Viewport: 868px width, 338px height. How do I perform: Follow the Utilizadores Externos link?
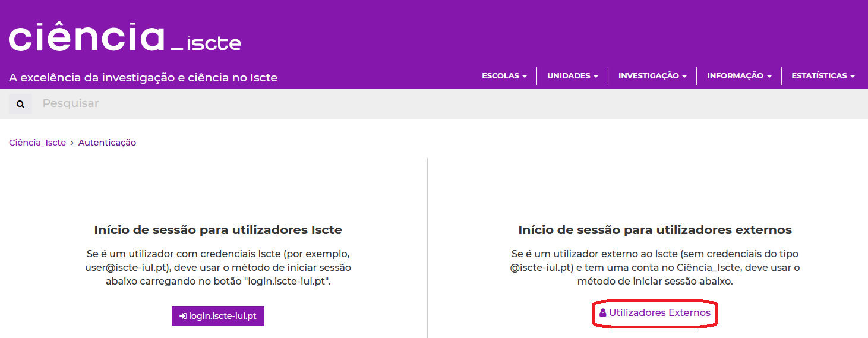[659, 313]
